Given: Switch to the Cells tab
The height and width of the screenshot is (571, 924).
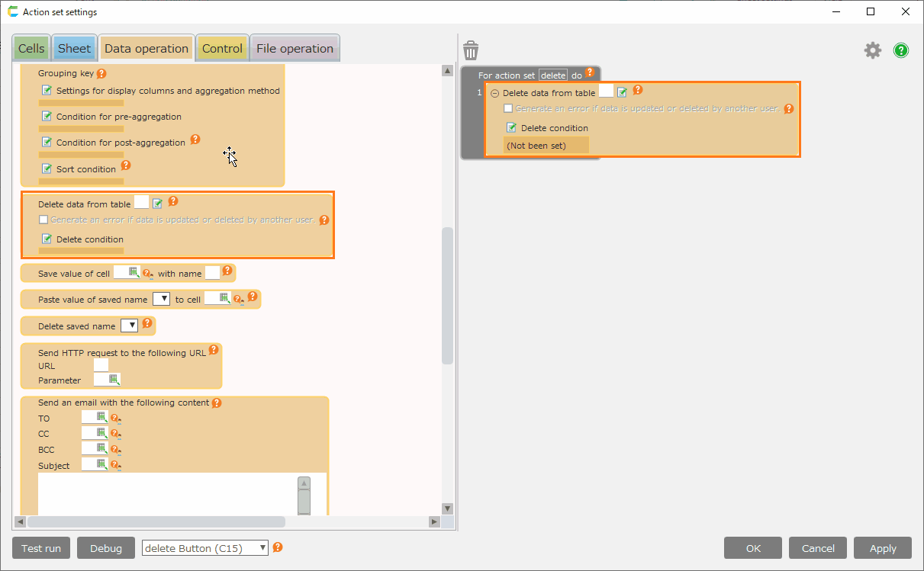Looking at the screenshot, I should point(31,48).
